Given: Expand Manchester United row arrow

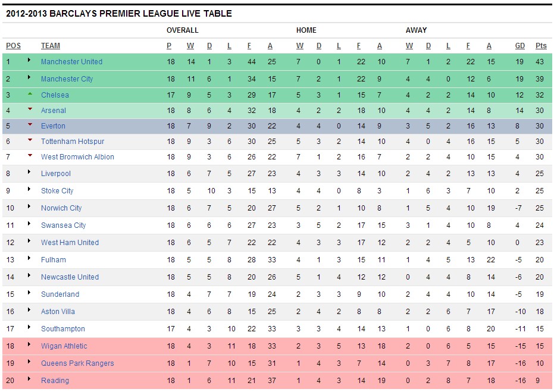Looking at the screenshot, I should [29, 60].
